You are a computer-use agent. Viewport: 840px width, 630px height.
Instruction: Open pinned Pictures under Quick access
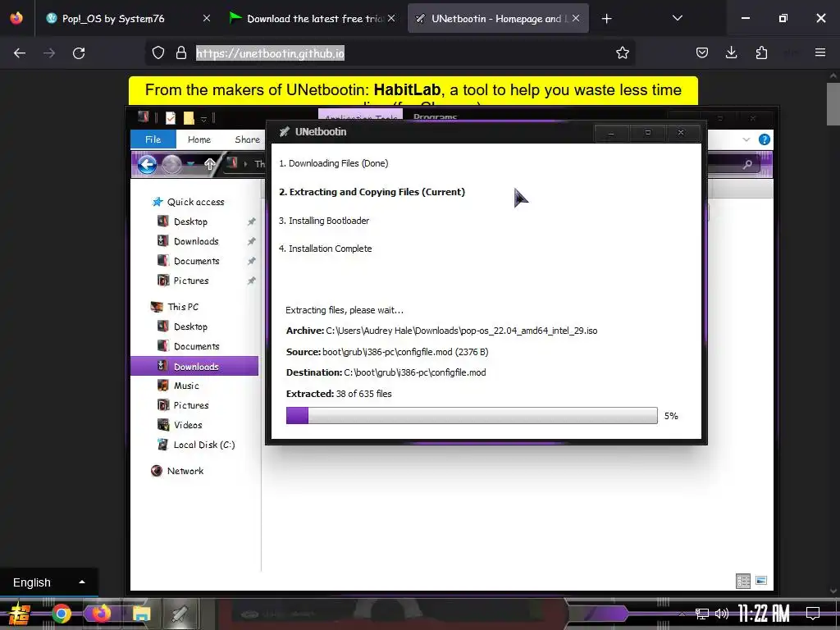pos(191,281)
